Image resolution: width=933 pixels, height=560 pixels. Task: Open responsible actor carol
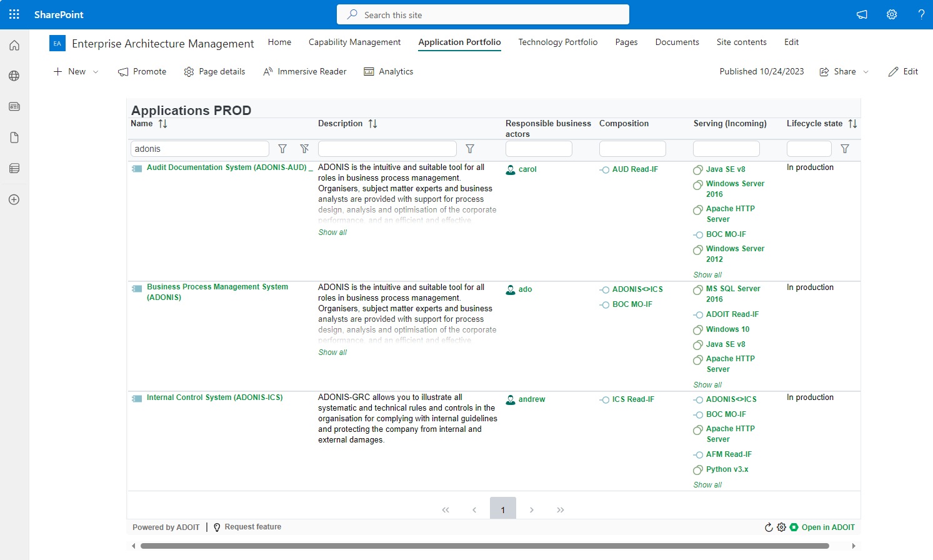(527, 169)
